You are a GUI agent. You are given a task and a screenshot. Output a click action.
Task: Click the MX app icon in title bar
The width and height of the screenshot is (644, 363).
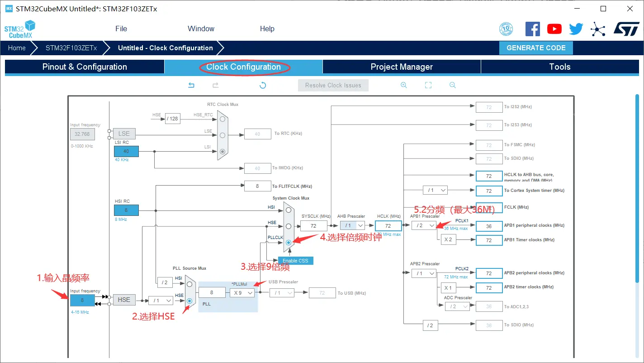[x=9, y=9]
